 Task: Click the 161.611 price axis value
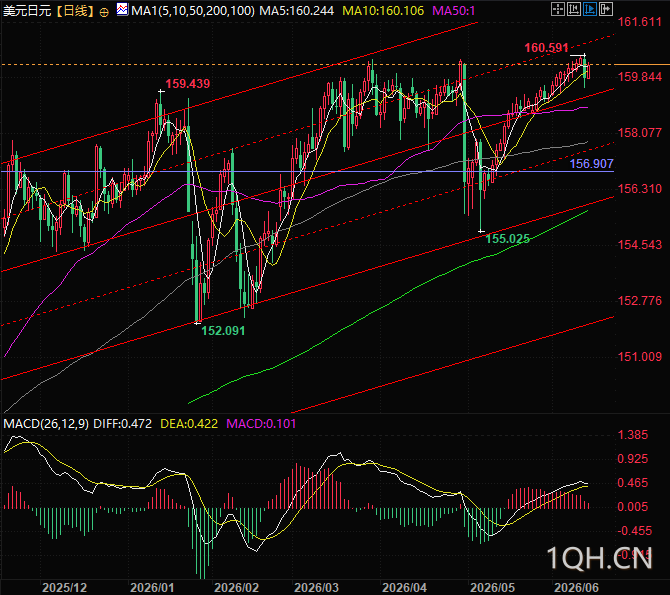click(640, 22)
